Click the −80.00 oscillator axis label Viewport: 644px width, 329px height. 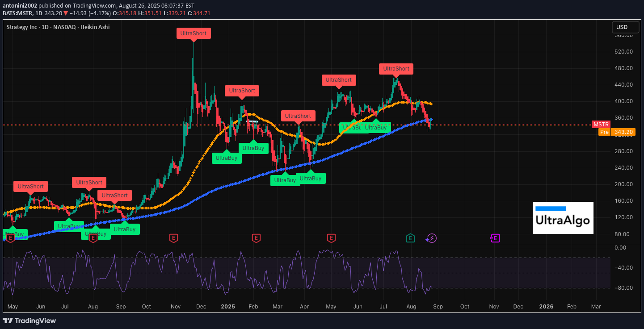pyautogui.click(x=623, y=288)
